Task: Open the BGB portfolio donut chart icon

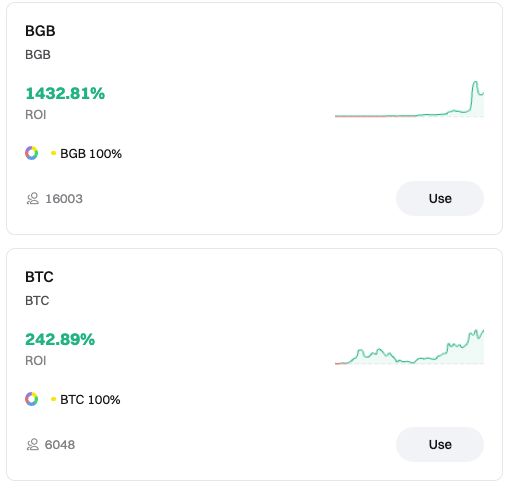Action: tap(32, 153)
